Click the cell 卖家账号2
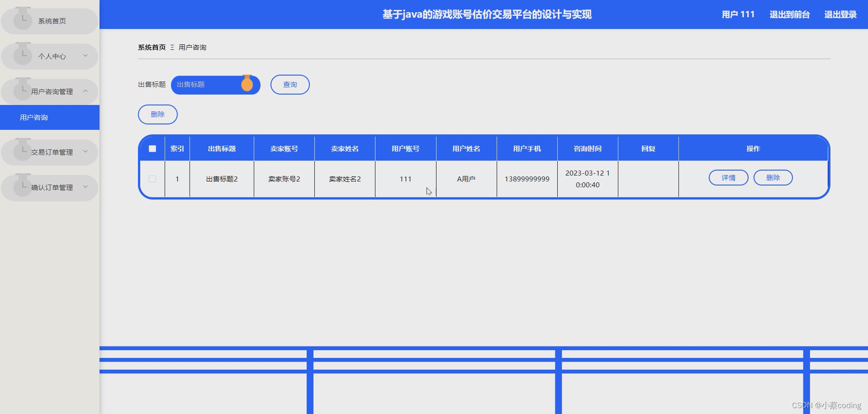The image size is (868, 414). pos(284,179)
